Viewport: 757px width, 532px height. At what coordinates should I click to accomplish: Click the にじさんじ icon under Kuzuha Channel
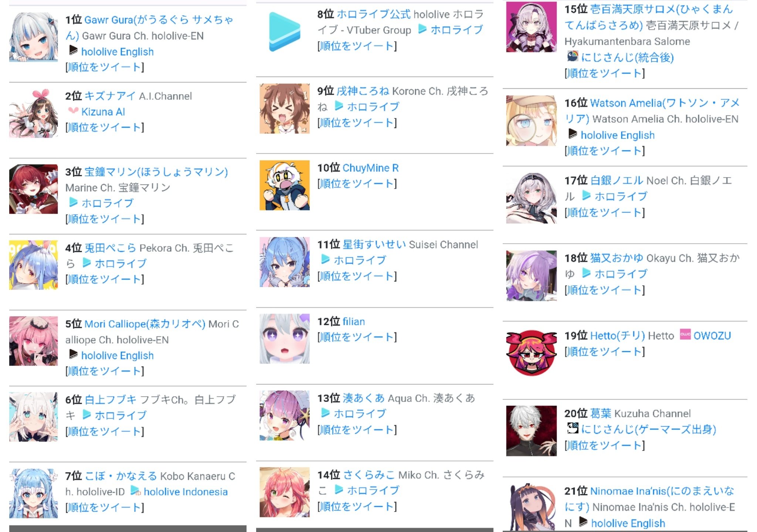tap(572, 428)
